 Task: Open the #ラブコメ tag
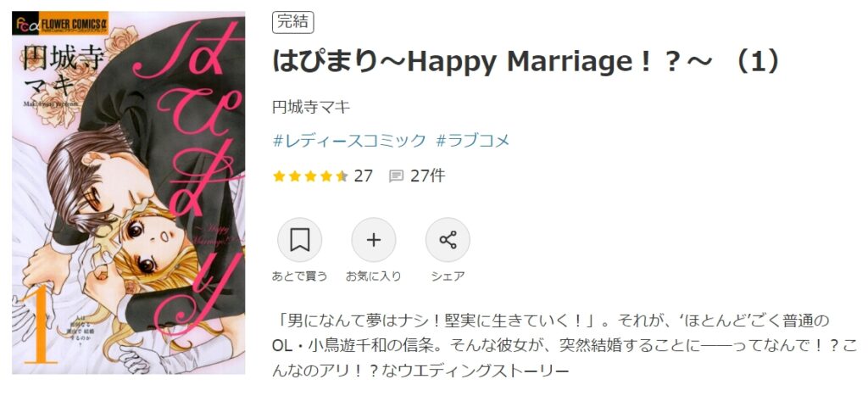click(x=473, y=141)
